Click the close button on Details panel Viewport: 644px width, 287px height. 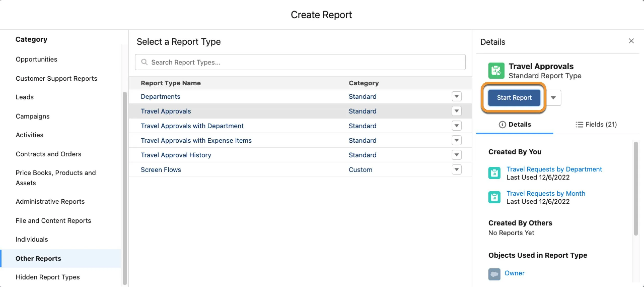point(630,41)
